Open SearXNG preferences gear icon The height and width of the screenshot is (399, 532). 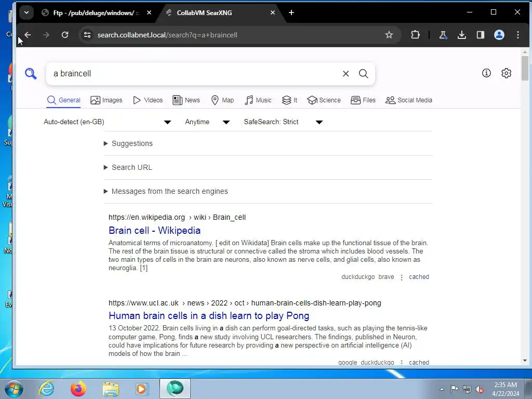(506, 73)
